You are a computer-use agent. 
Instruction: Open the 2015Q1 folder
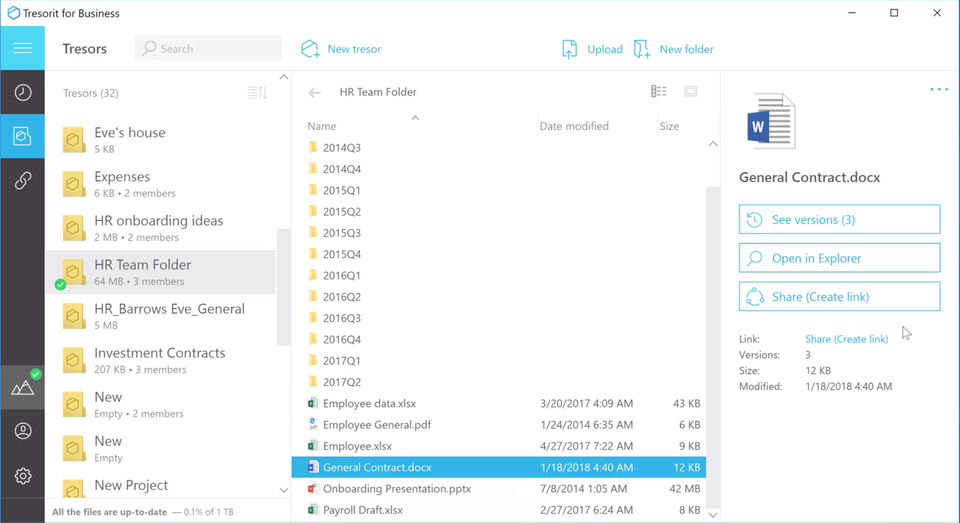tap(342, 190)
